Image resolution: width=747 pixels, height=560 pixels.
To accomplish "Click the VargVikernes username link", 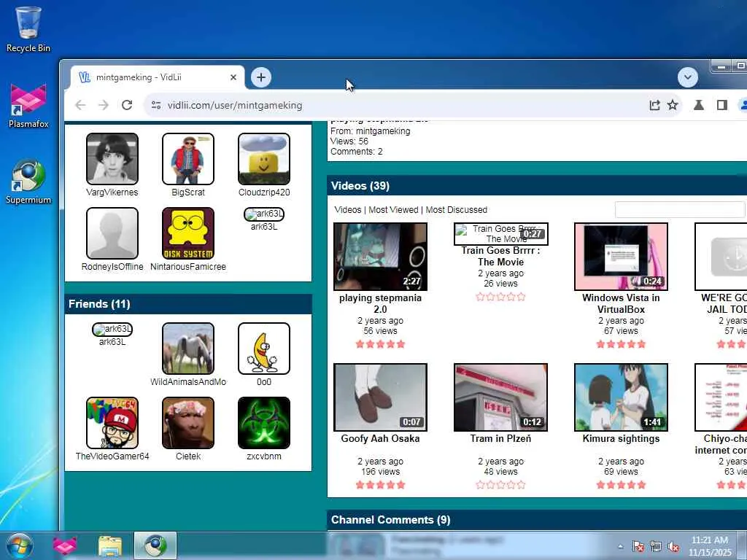I will [112, 192].
